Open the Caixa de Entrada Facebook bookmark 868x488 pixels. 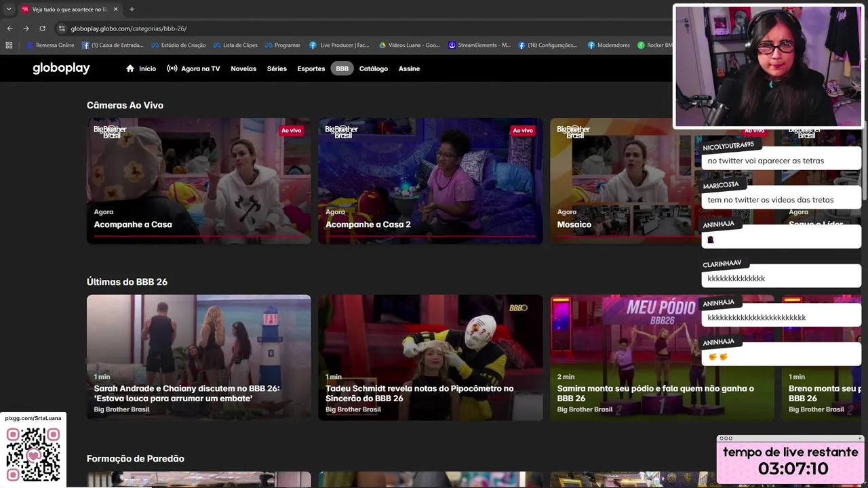click(113, 45)
